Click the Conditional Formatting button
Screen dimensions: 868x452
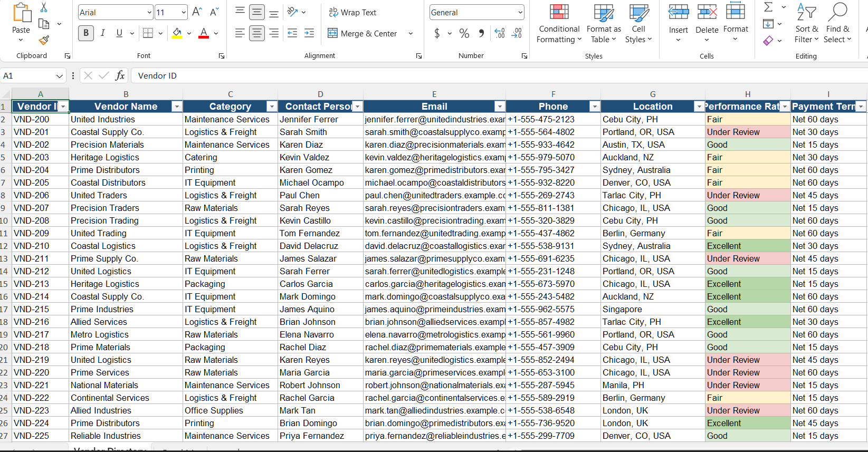pos(559,24)
